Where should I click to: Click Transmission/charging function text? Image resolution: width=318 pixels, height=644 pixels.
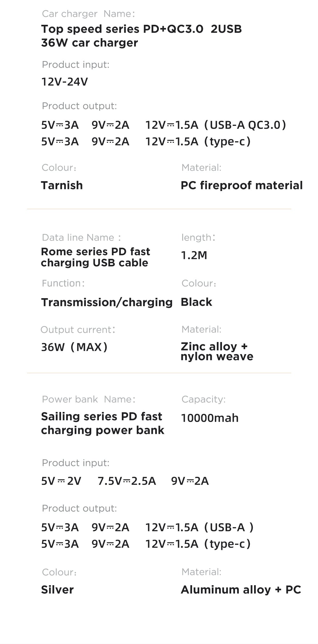click(107, 302)
